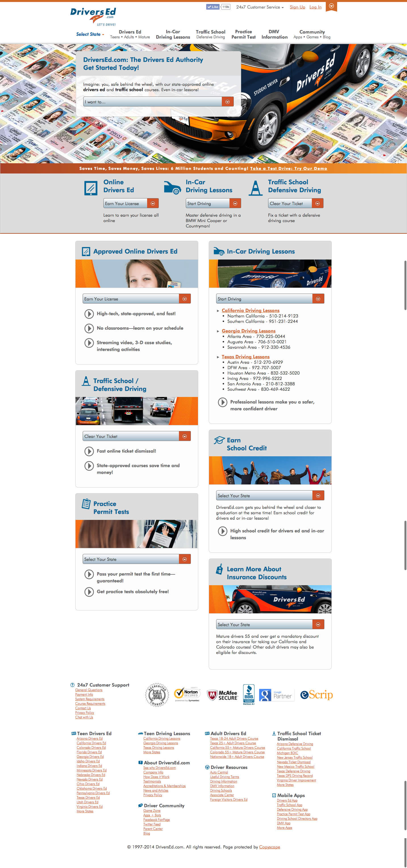Click play icon beside No classrooms—learn on your schedule
Viewport: 407px width, 868px height.
click(x=89, y=328)
